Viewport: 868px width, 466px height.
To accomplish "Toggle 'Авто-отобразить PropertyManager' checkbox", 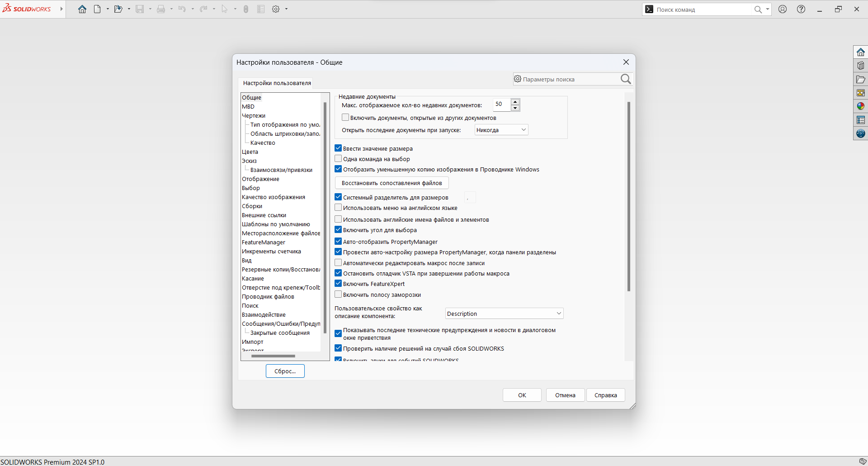I will tap(338, 241).
